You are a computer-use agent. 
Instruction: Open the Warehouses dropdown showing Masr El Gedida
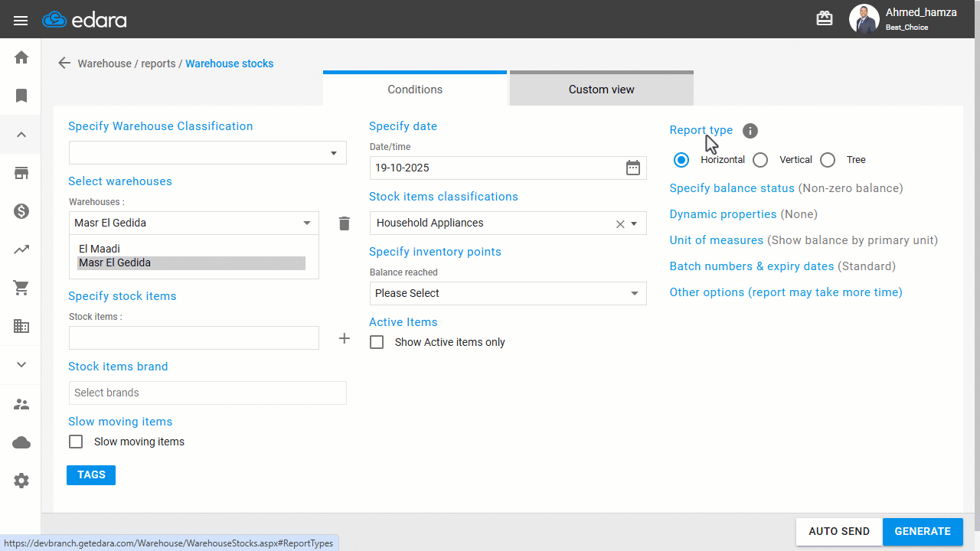(194, 223)
